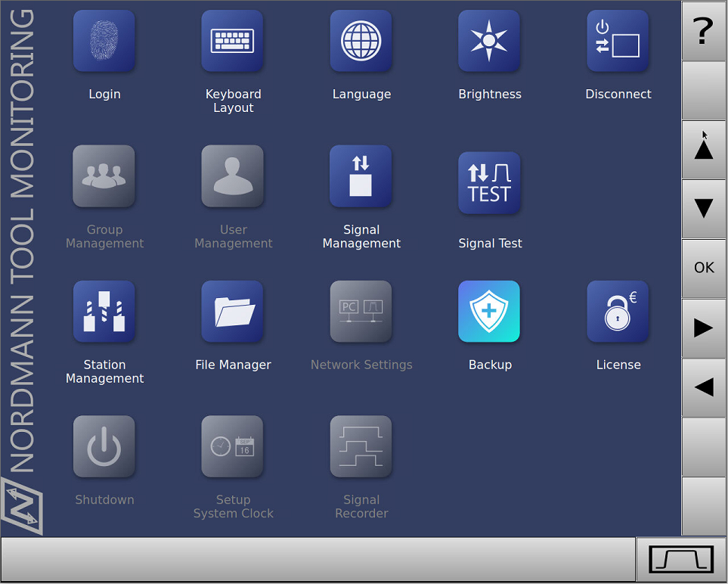Open Station Management
This screenshot has width=728, height=584.
point(104,312)
